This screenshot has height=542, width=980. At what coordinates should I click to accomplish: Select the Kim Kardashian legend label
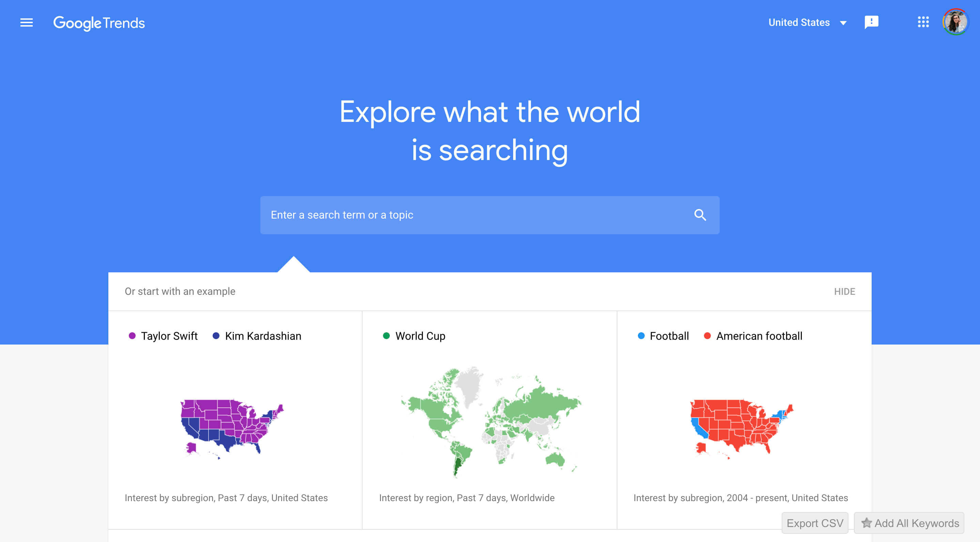pos(263,336)
